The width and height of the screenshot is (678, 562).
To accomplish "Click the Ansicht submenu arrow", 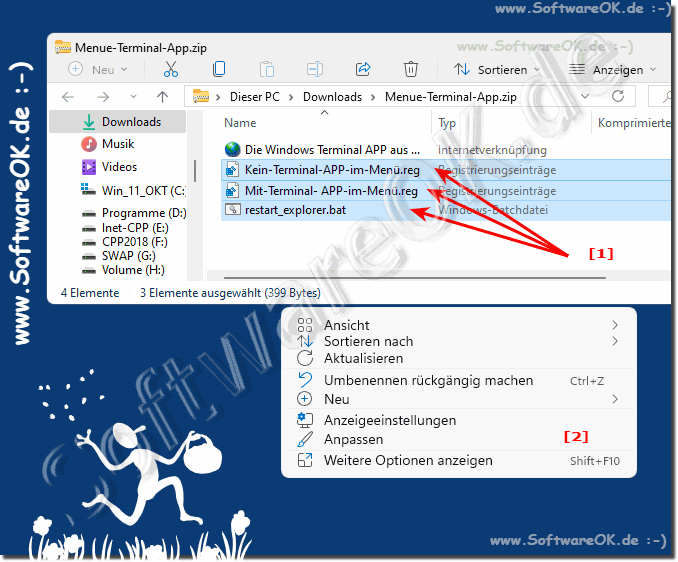I will click(615, 325).
